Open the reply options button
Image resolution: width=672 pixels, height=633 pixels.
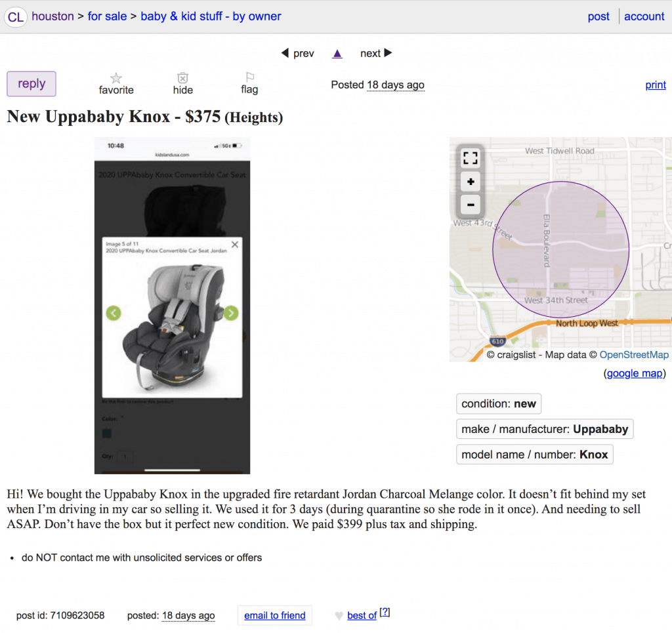pos(31,84)
